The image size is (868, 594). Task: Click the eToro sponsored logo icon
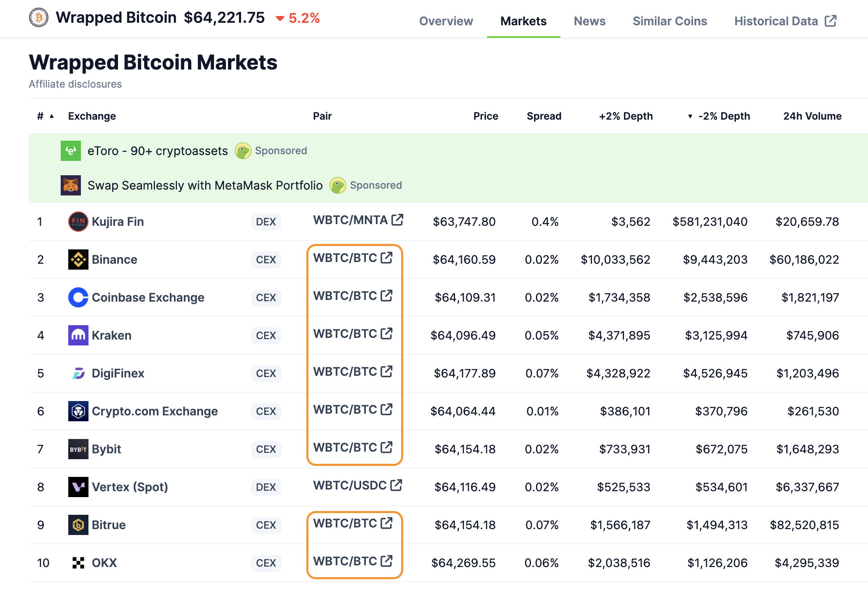[x=70, y=151]
